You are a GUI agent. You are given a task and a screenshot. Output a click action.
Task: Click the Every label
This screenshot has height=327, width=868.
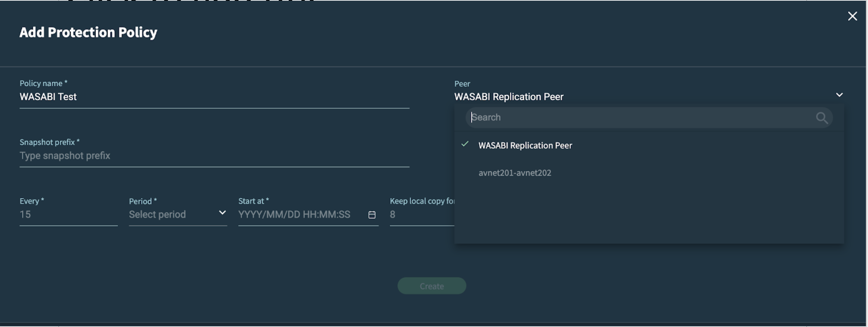(x=32, y=201)
